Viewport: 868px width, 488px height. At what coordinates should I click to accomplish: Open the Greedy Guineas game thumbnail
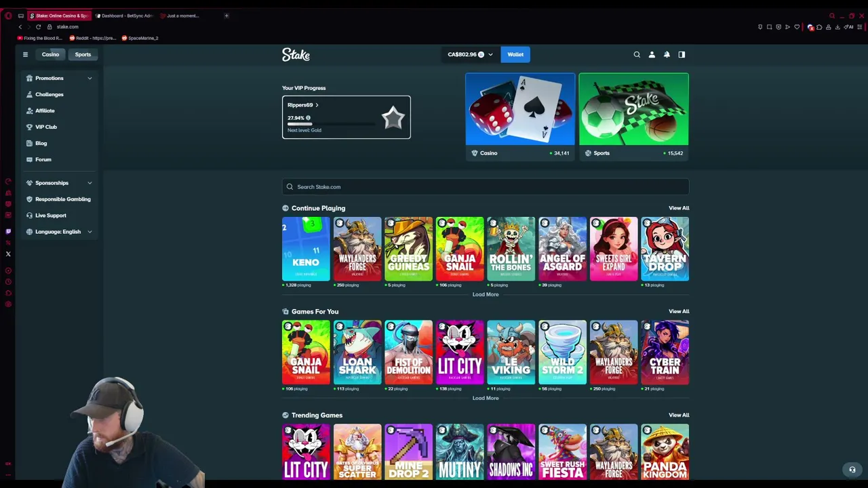pos(408,249)
